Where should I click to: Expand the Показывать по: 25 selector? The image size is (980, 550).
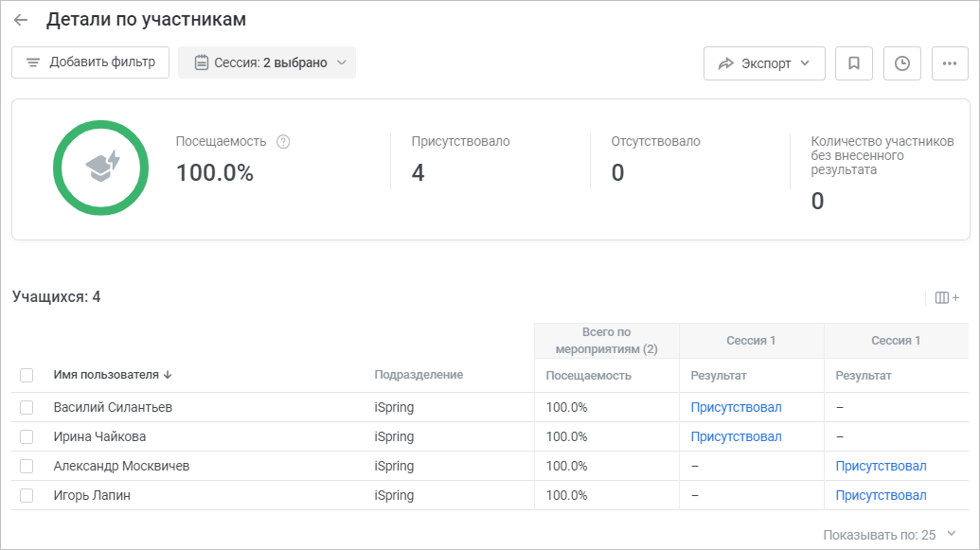coord(889,535)
